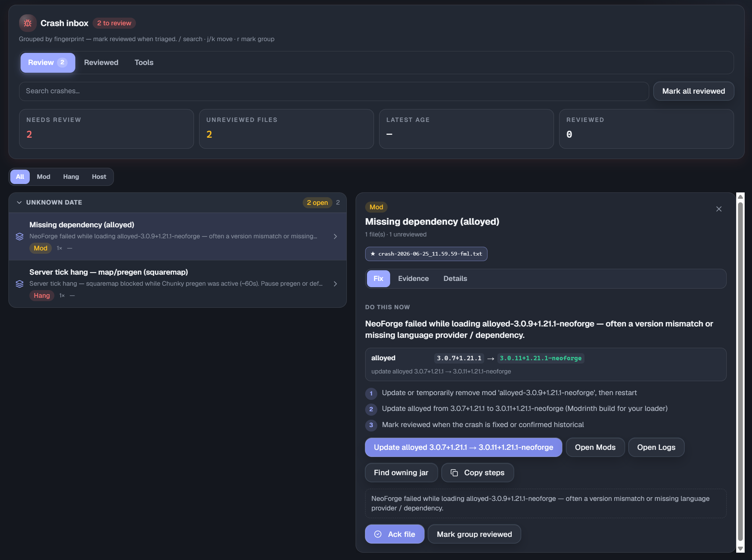Open Mods folder button
The height and width of the screenshot is (560, 752).
(595, 447)
